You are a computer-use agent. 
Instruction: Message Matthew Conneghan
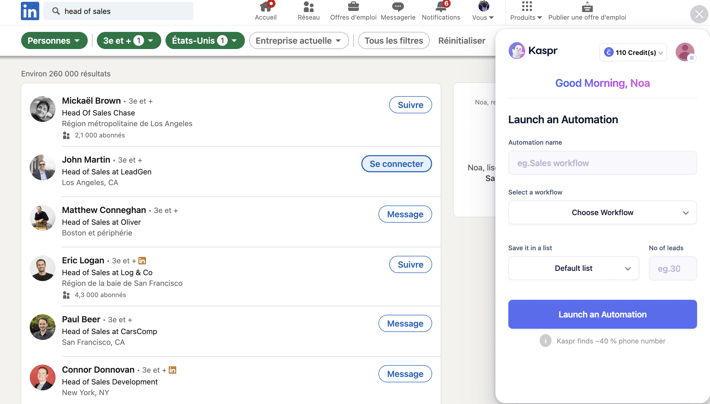click(405, 214)
